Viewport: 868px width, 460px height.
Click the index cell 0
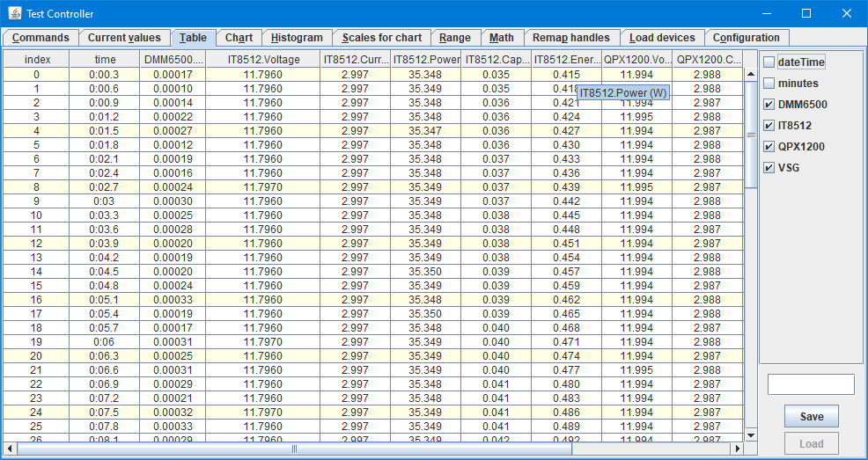(36, 75)
